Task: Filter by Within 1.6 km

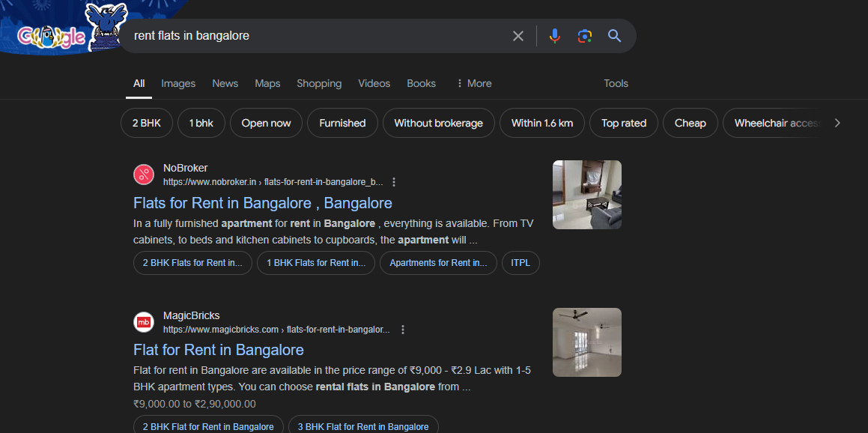Action: pyautogui.click(x=542, y=123)
